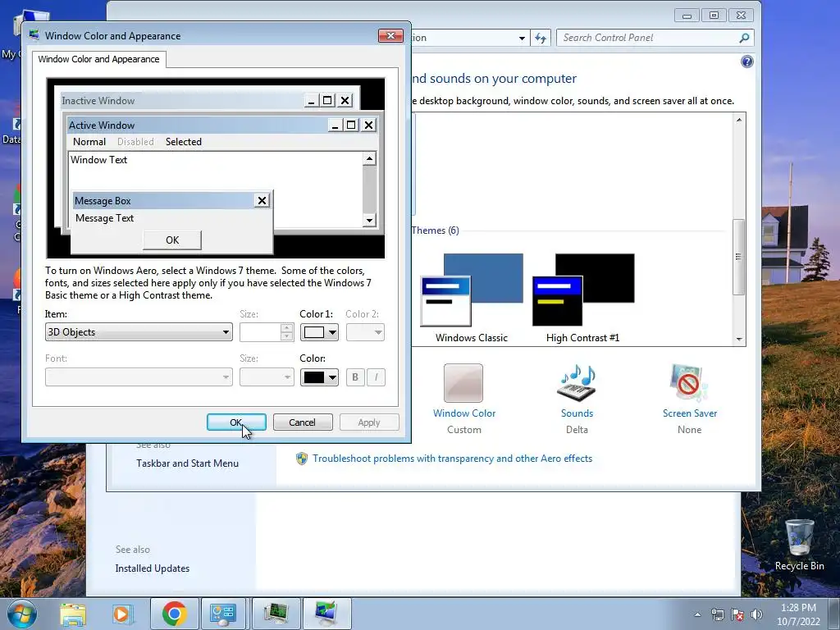The width and height of the screenshot is (840, 630).
Task: Open Google Chrome from the taskbar
Action: (174, 614)
